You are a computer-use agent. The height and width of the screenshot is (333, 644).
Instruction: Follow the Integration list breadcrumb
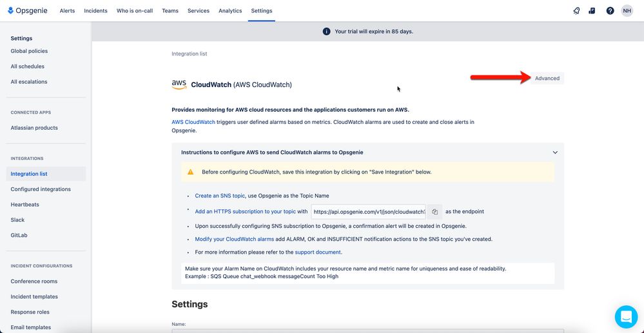(x=190, y=54)
